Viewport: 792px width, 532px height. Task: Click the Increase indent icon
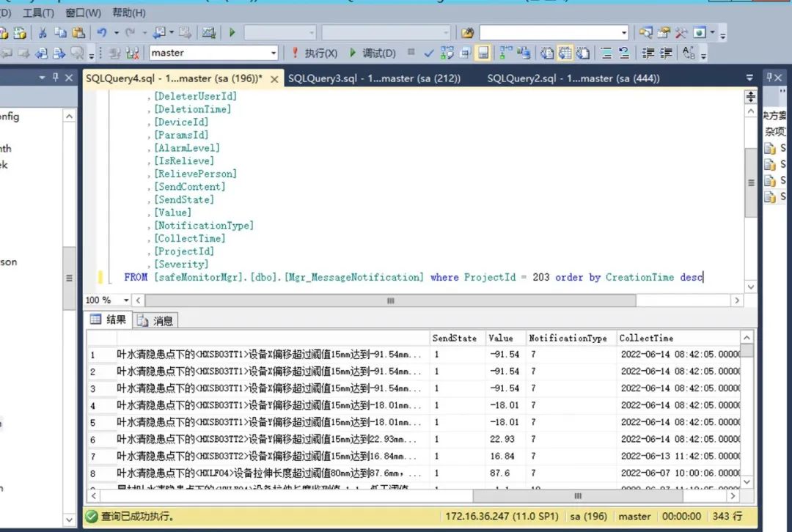click(x=667, y=53)
